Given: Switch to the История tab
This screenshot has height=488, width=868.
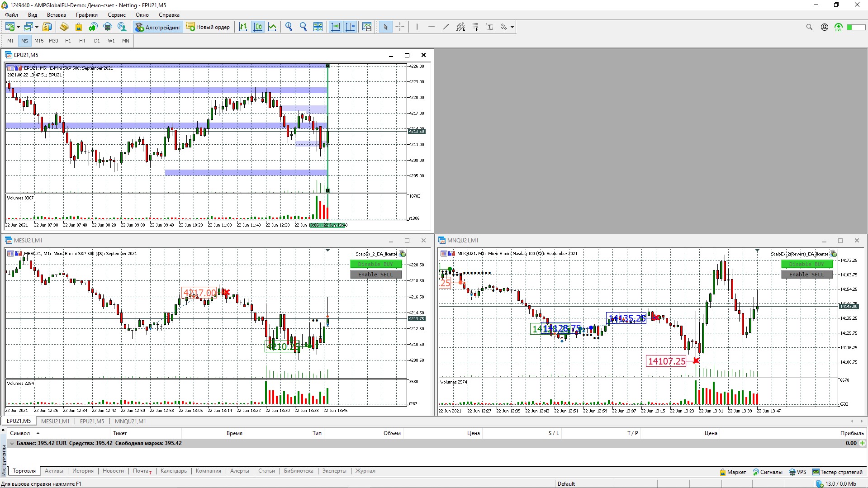Looking at the screenshot, I should coord(83,471).
